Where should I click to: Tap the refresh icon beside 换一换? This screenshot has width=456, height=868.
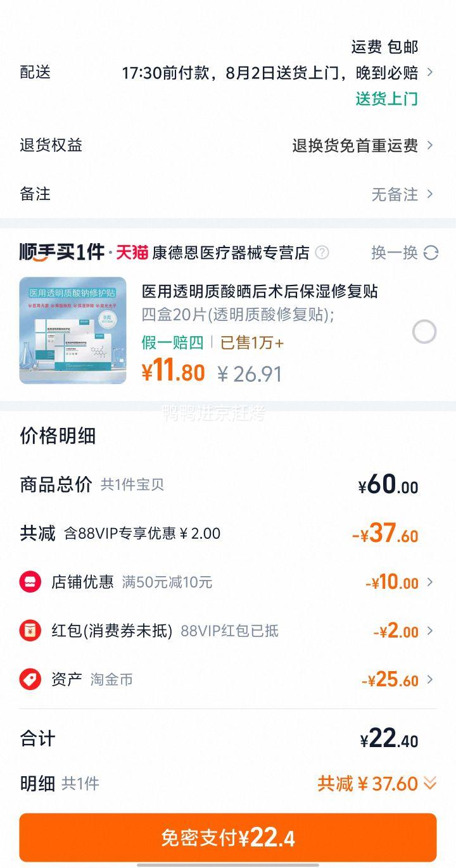pyautogui.click(x=431, y=253)
